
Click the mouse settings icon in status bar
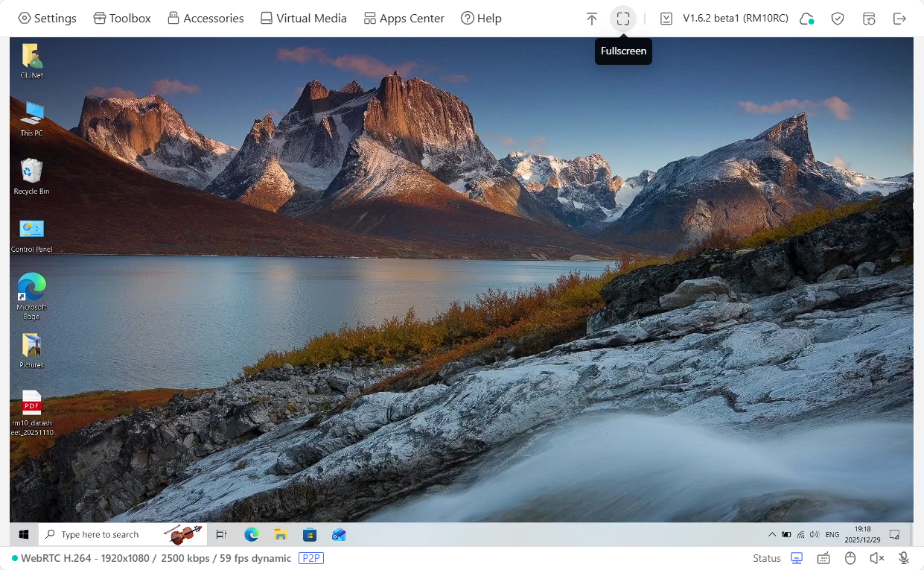(850, 557)
